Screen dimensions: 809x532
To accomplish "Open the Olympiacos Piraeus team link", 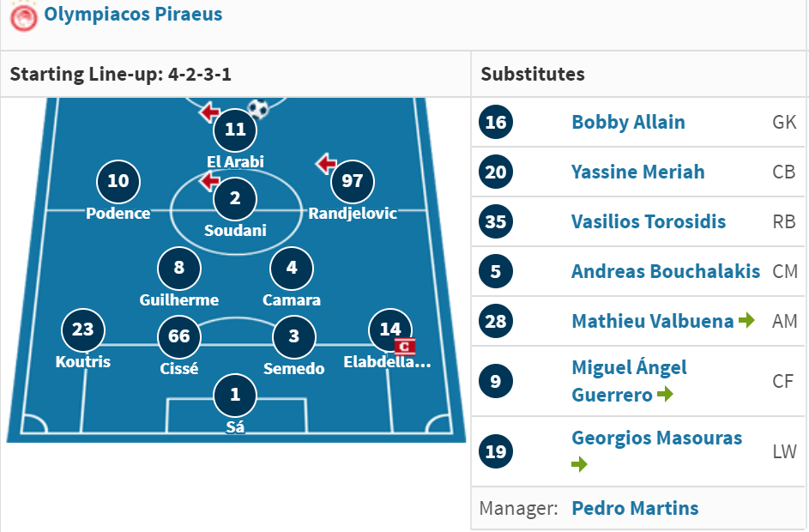I will [133, 14].
